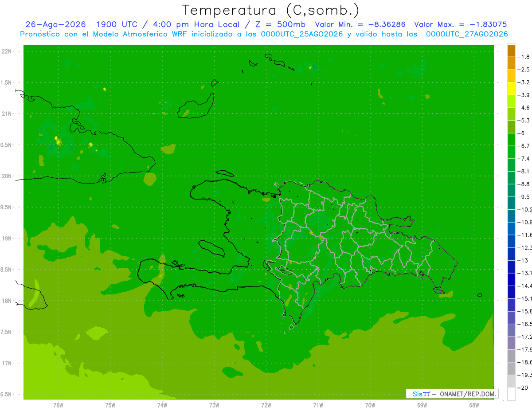Image resolution: width=532 pixels, height=411 pixels.
Task: Click the -8.1 colorbar value
Action: click(524, 171)
